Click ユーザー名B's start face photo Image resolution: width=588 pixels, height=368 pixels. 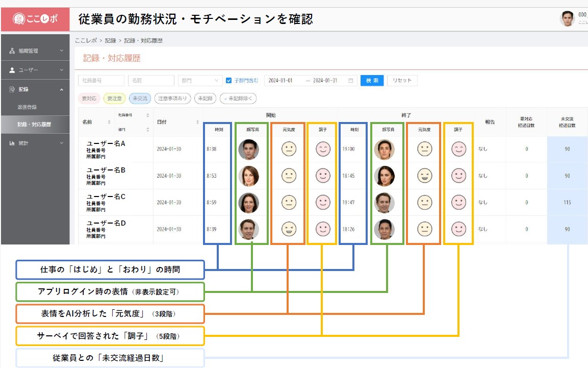coord(248,176)
